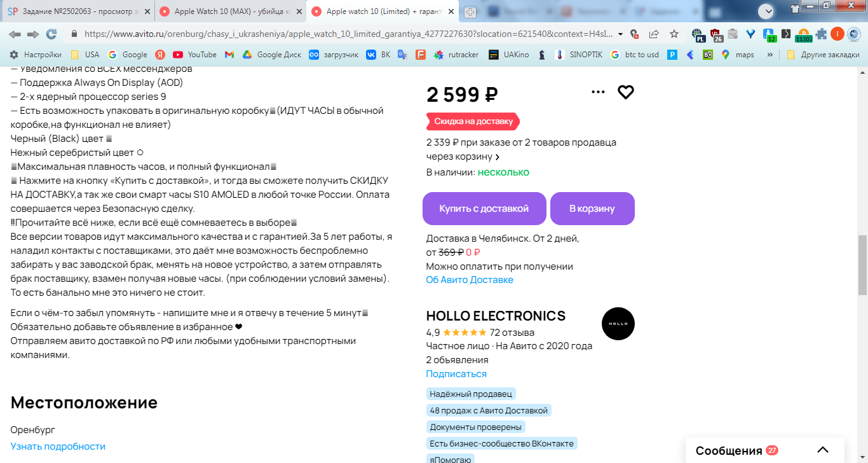Add listing to favorites heart icon
The width and height of the screenshot is (868, 463).
click(x=626, y=92)
